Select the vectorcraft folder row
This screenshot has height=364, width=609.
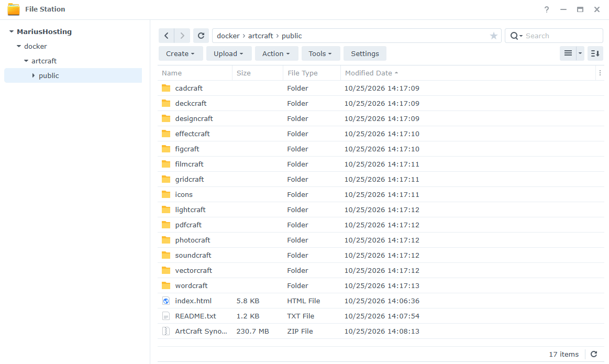(x=381, y=270)
